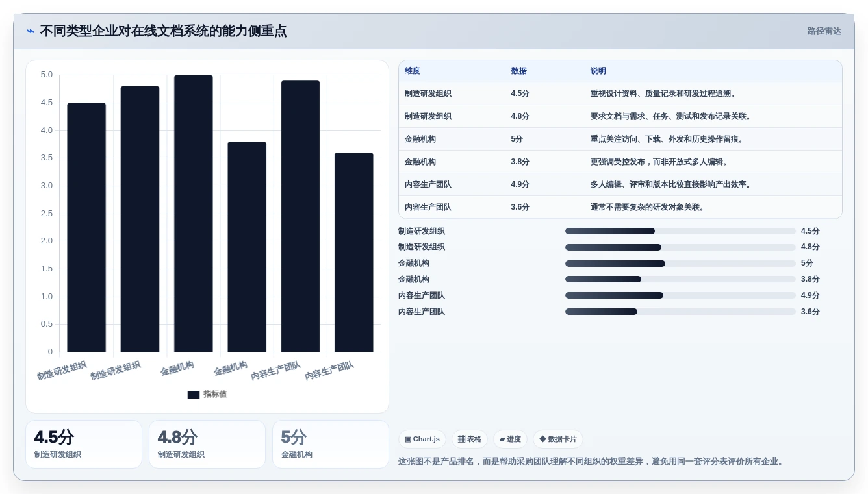The height and width of the screenshot is (494, 868).
Task: Click the 5分 progress bar for 金融机构
Action: click(x=680, y=264)
